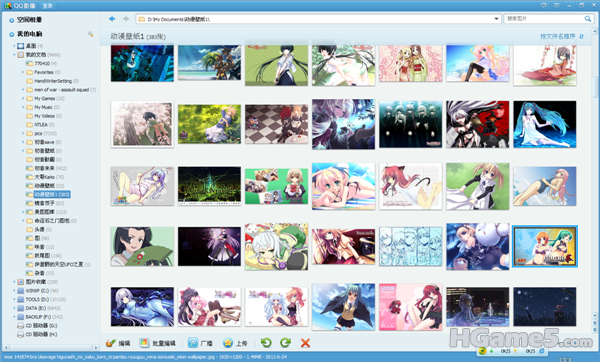This screenshot has height=362, width=600.
Task: Select the checkerboard floor thumbnail
Action: coord(276,124)
